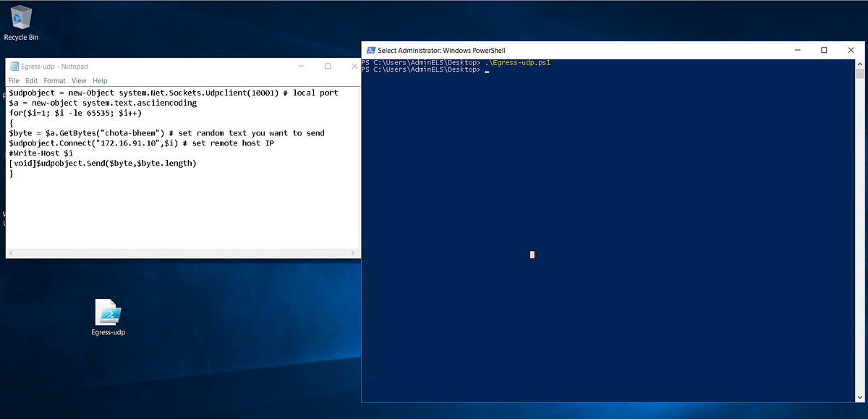Maximize the PowerShell window
This screenshot has width=868, height=419.
[x=824, y=50]
